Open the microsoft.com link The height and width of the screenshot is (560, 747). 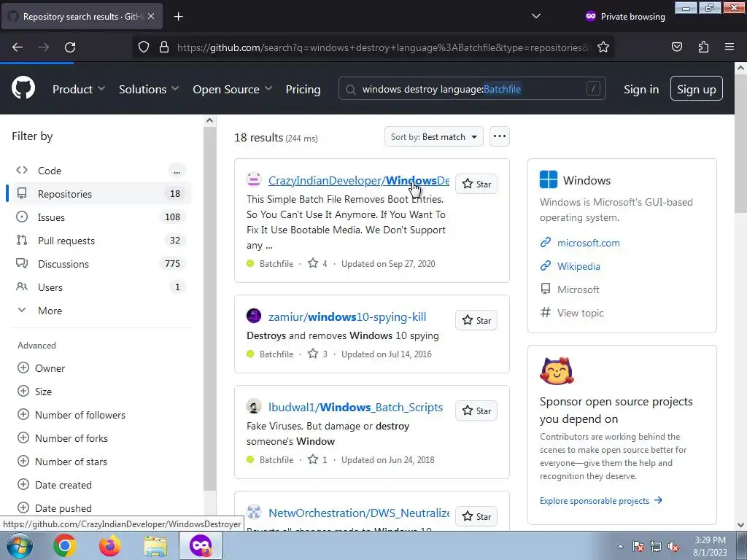pos(589,243)
